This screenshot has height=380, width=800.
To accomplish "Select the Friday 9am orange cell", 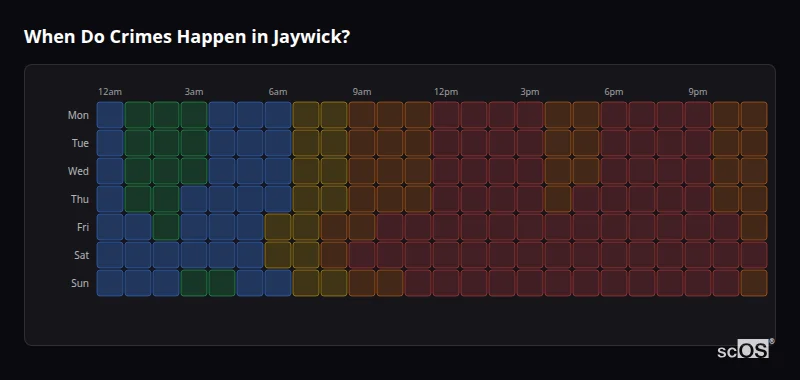I will click(x=362, y=227).
